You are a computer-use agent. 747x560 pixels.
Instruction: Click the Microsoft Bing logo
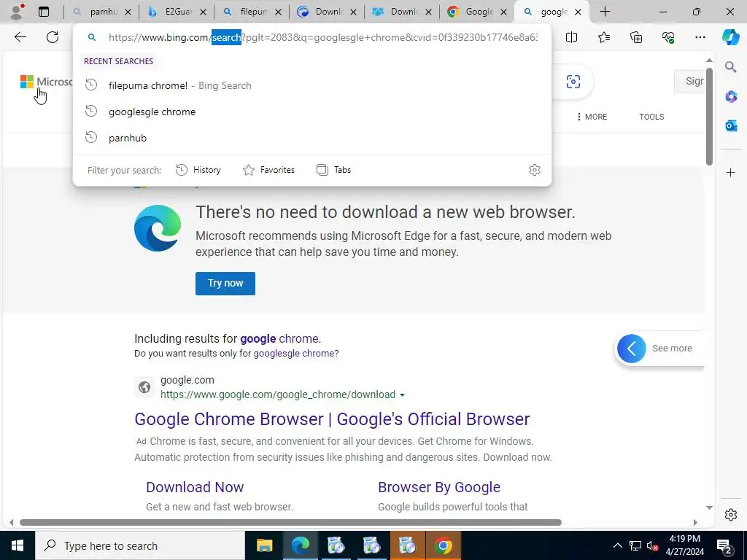click(x=47, y=82)
